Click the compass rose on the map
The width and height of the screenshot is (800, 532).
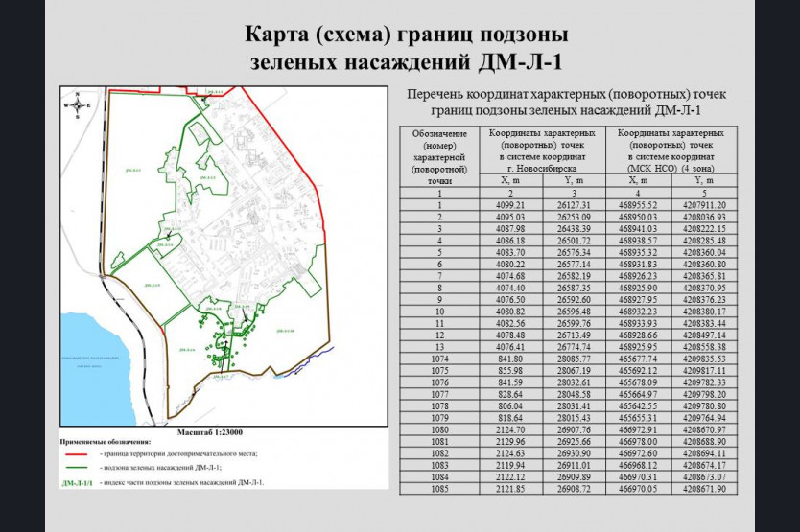coord(77,105)
